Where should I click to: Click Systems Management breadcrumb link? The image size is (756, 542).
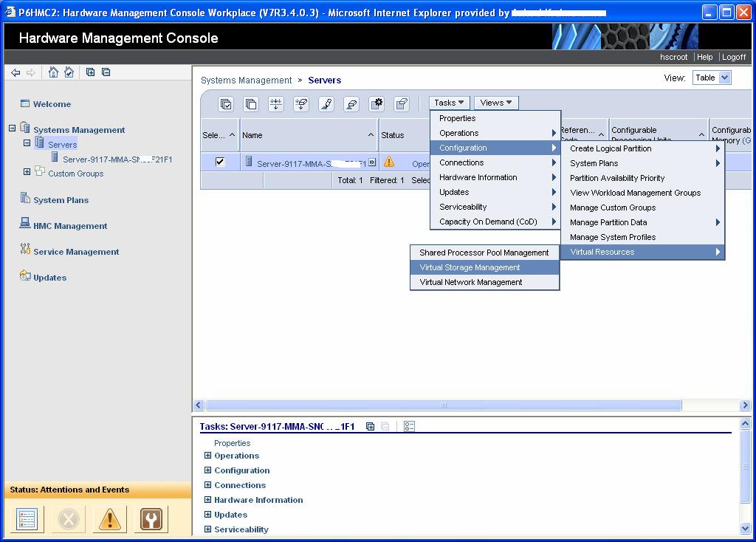click(246, 80)
